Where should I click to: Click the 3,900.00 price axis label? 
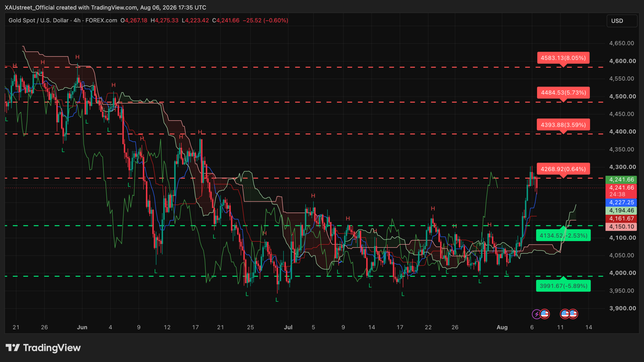(x=622, y=308)
